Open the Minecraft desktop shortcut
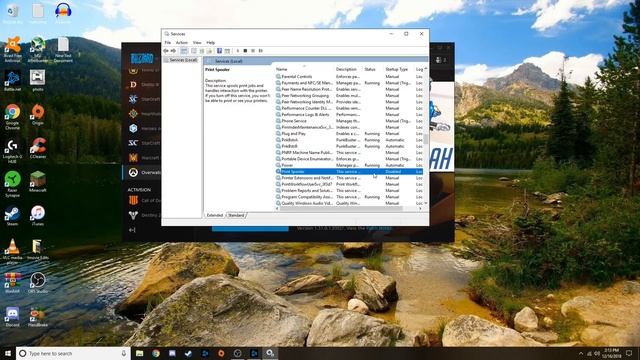The image size is (640, 360). [x=38, y=182]
